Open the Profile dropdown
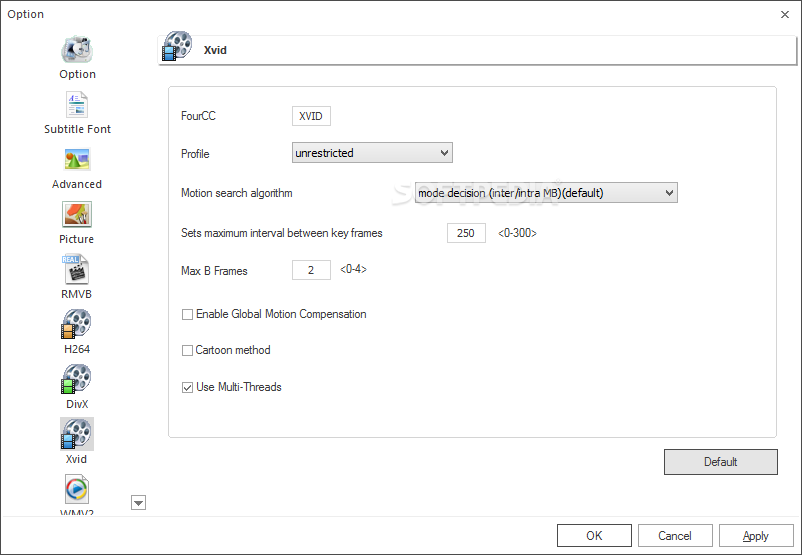This screenshot has width=803, height=556. (x=372, y=153)
